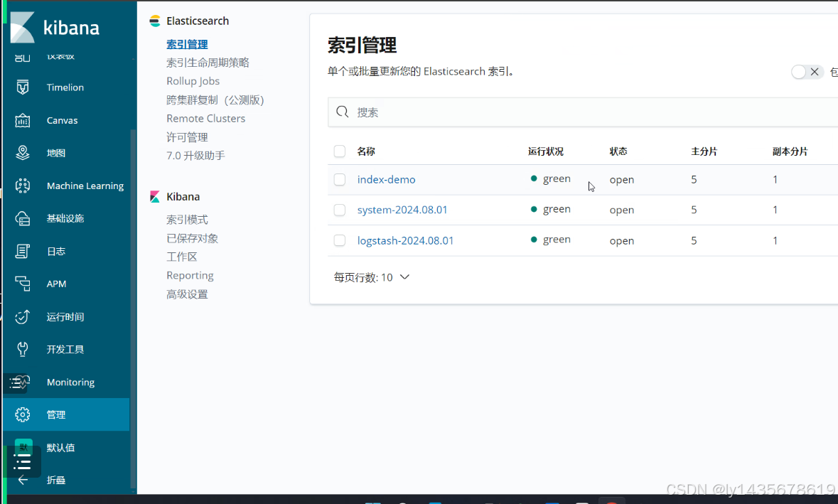This screenshot has width=838, height=504.
Task: Open the system-2024.08.01 index link
Action: 402,210
